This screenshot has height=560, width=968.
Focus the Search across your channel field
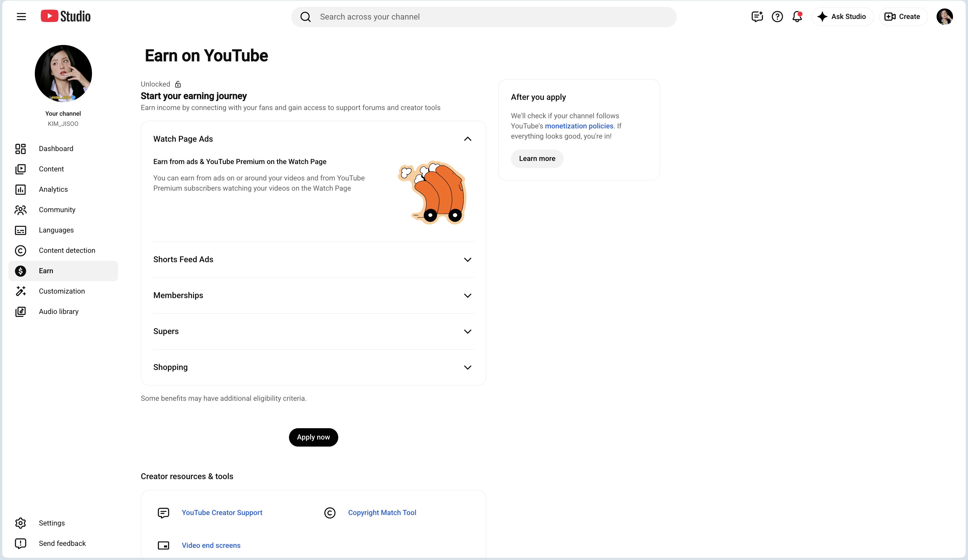(x=484, y=17)
